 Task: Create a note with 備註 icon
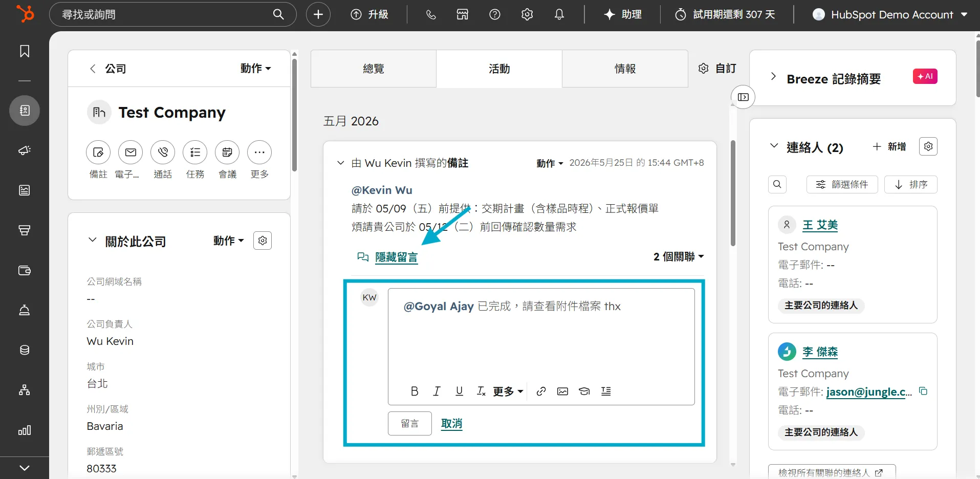click(x=98, y=153)
